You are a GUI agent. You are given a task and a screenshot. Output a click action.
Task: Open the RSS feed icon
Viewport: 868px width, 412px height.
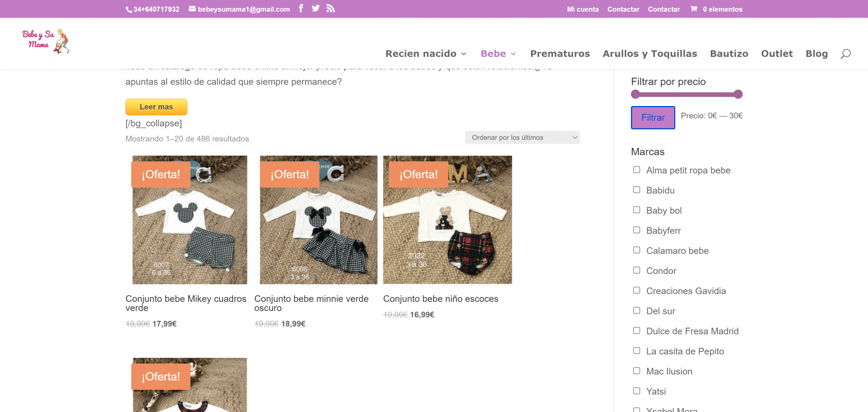pyautogui.click(x=331, y=8)
